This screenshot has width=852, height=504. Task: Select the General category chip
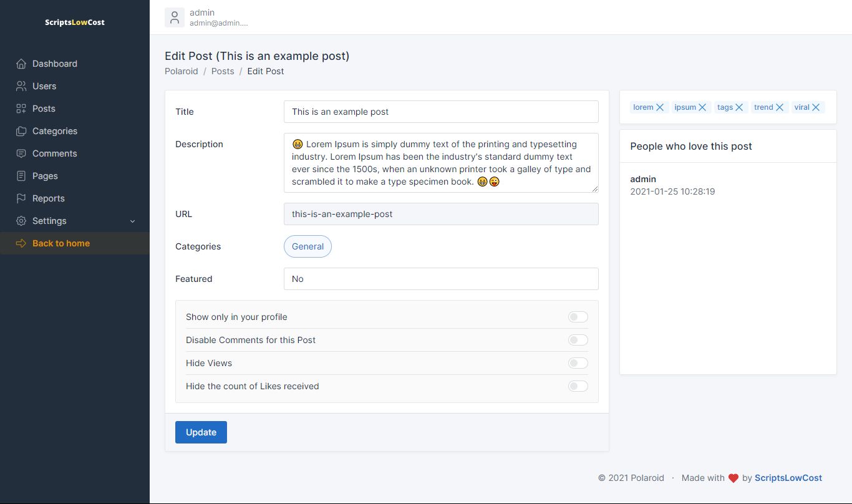(307, 246)
